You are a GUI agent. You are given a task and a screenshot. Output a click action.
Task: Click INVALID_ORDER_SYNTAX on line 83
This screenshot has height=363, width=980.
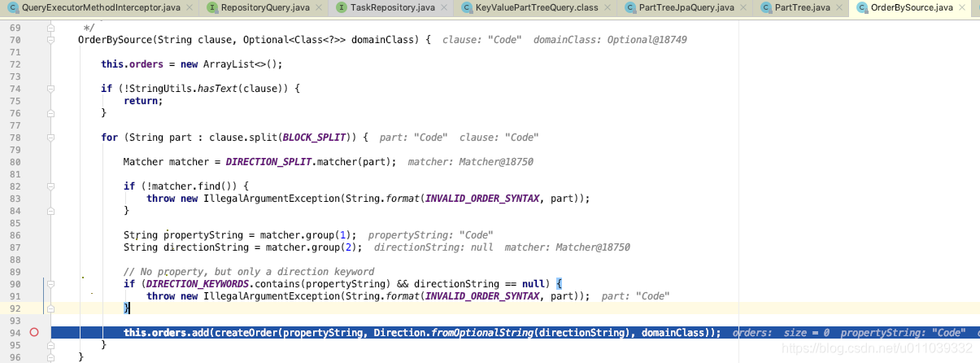coord(480,198)
